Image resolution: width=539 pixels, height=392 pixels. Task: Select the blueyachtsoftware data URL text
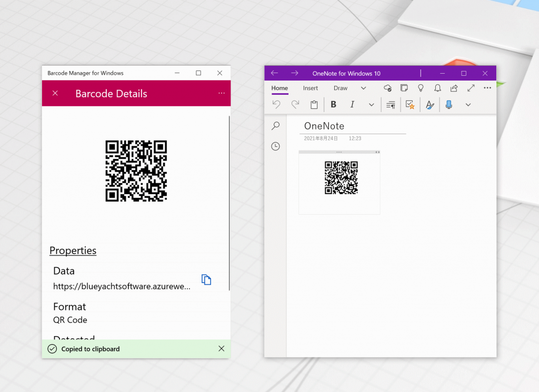tap(122, 286)
